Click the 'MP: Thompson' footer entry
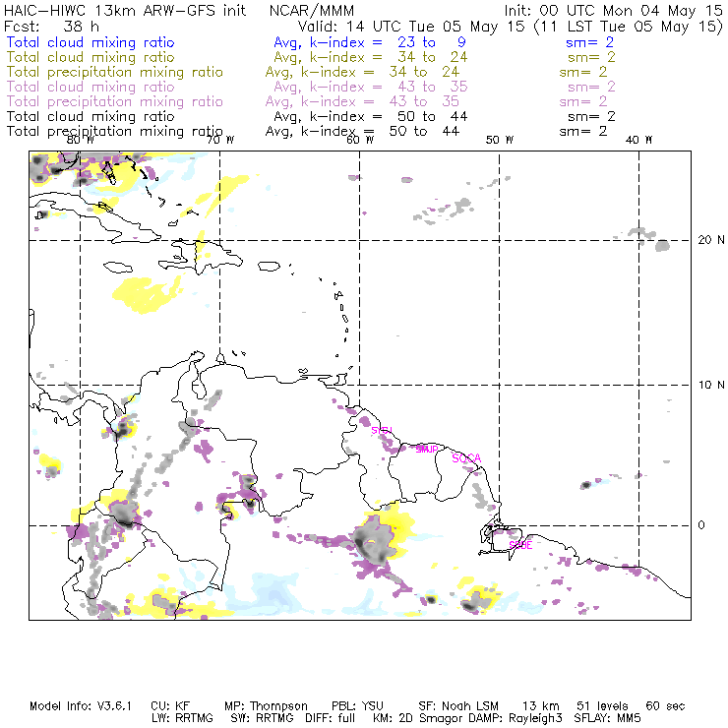 [x=266, y=706]
